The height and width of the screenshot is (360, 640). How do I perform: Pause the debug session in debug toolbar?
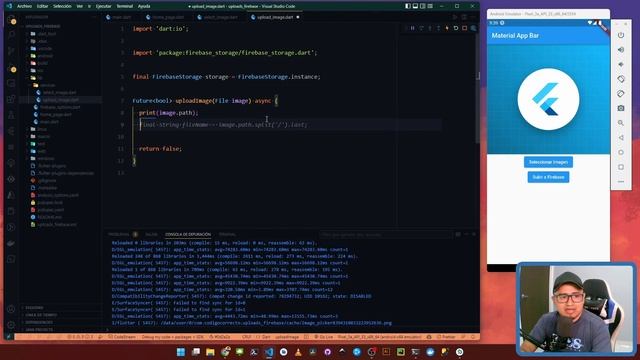point(412,28)
